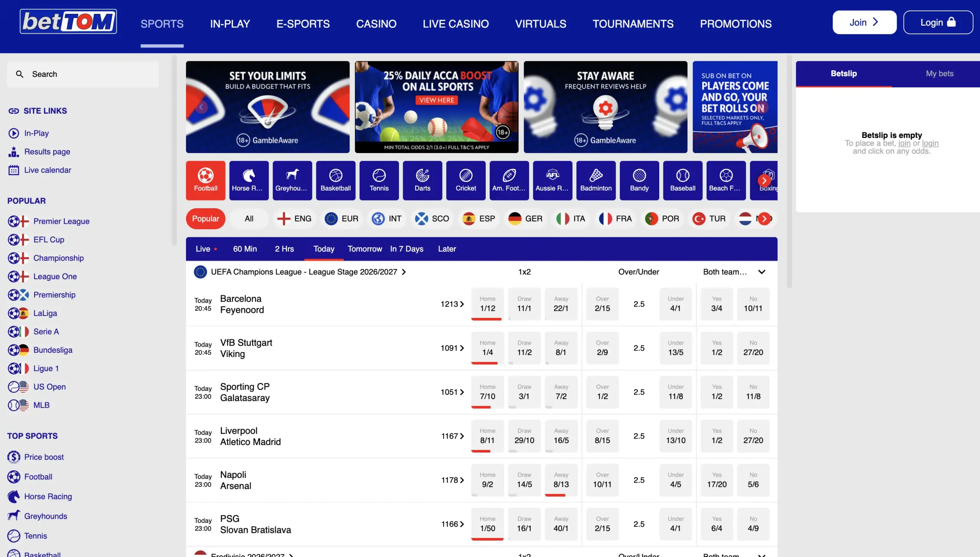The width and height of the screenshot is (980, 557).
Task: Filter leagues by ENG
Action: pyautogui.click(x=294, y=219)
